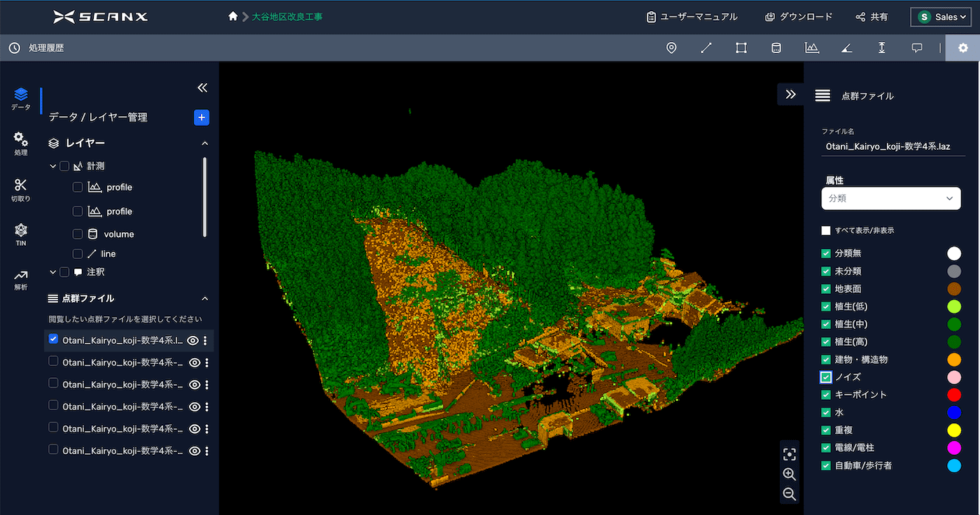
Task: Open the 分類 attribute dropdown
Action: [890, 198]
